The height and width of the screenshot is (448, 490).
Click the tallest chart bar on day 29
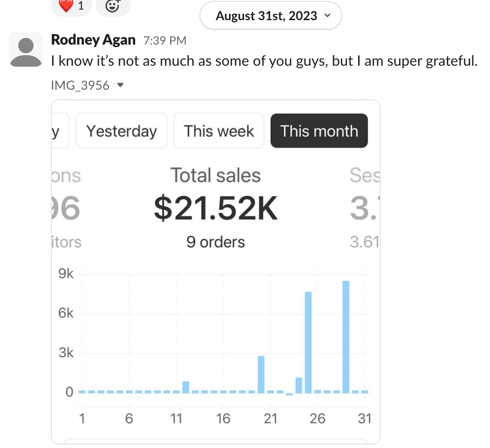click(x=346, y=336)
